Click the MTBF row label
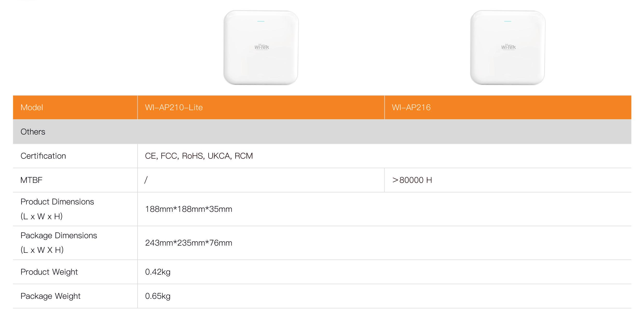644x311 pixels. coord(31,180)
